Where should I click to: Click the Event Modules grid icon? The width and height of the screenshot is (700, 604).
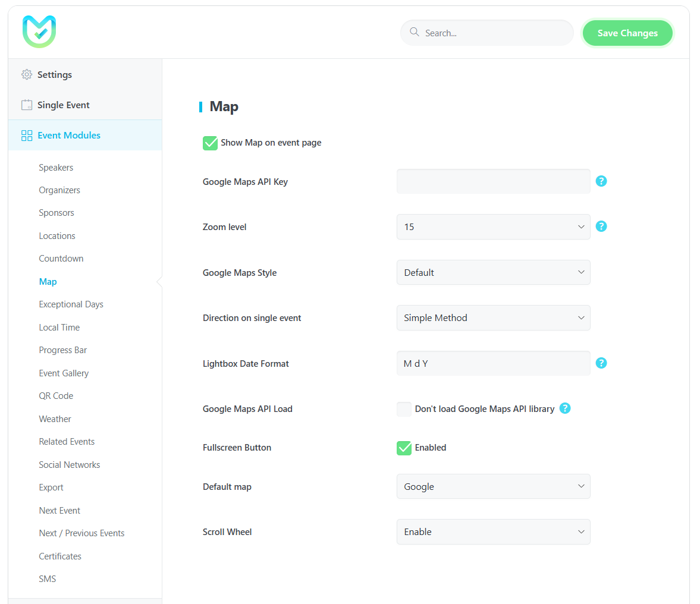pyautogui.click(x=27, y=136)
